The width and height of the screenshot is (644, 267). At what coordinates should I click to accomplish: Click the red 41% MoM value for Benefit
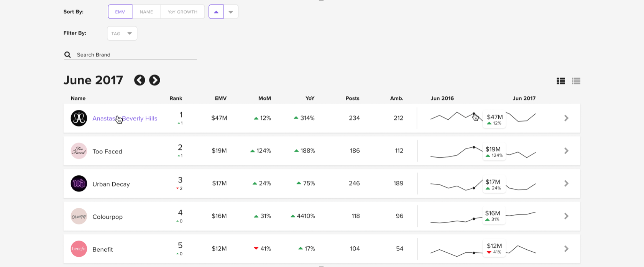tap(263, 249)
